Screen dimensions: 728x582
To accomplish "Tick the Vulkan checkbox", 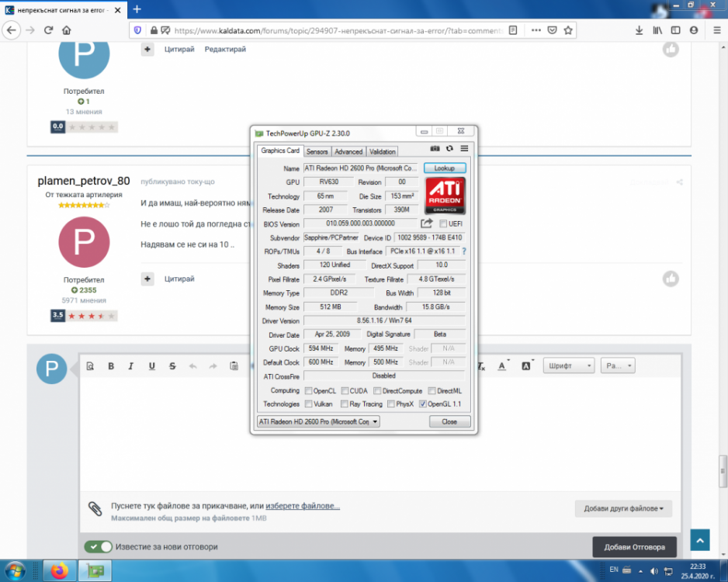I will [308, 404].
